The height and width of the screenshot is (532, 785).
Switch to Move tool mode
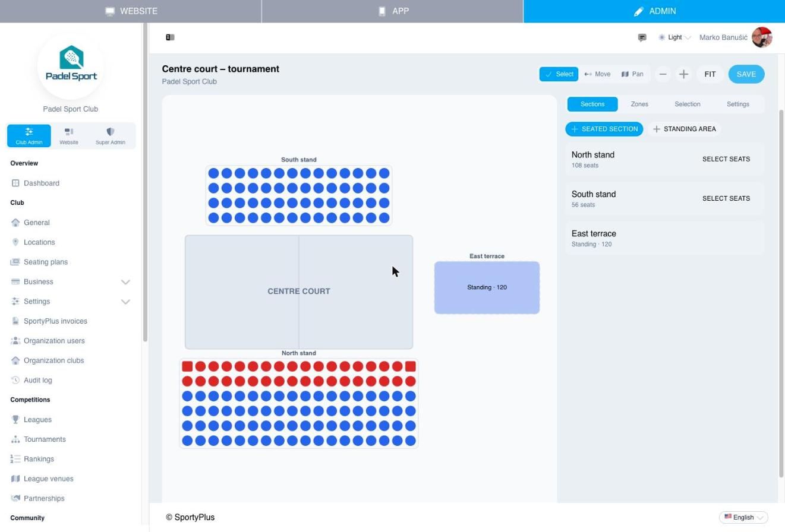point(597,74)
